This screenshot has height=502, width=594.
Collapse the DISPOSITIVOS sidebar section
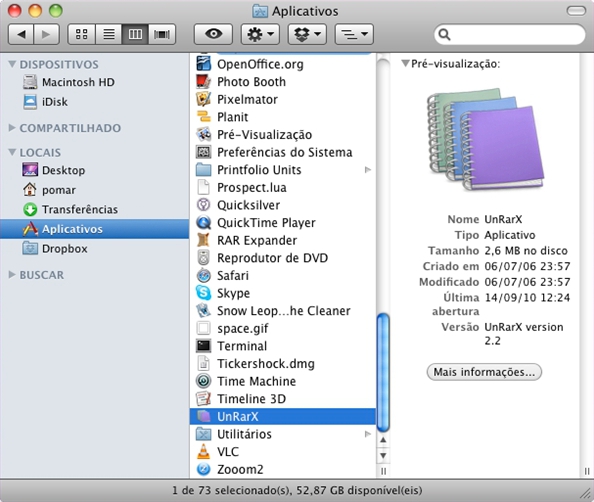point(12,64)
